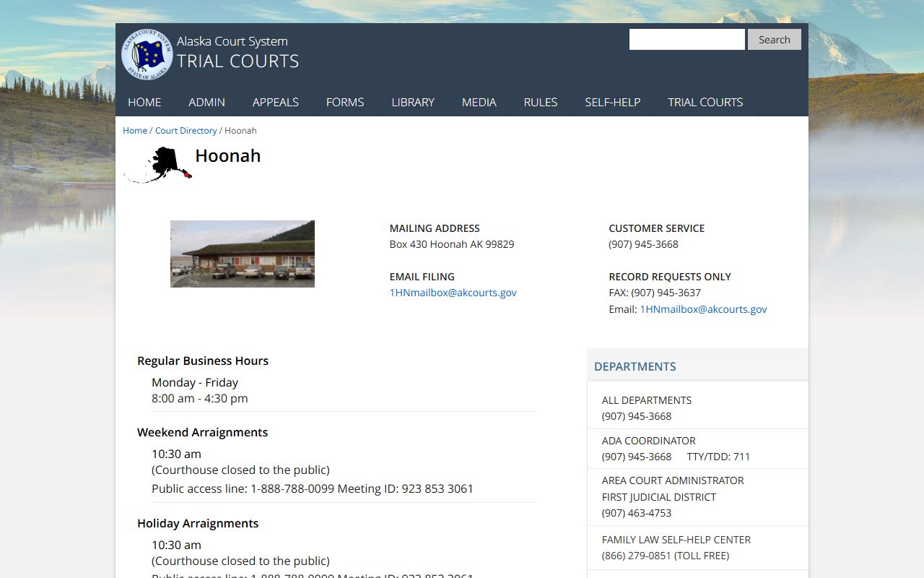Select the Monday - Friday text
This screenshot has height=578, width=924.
(x=195, y=382)
